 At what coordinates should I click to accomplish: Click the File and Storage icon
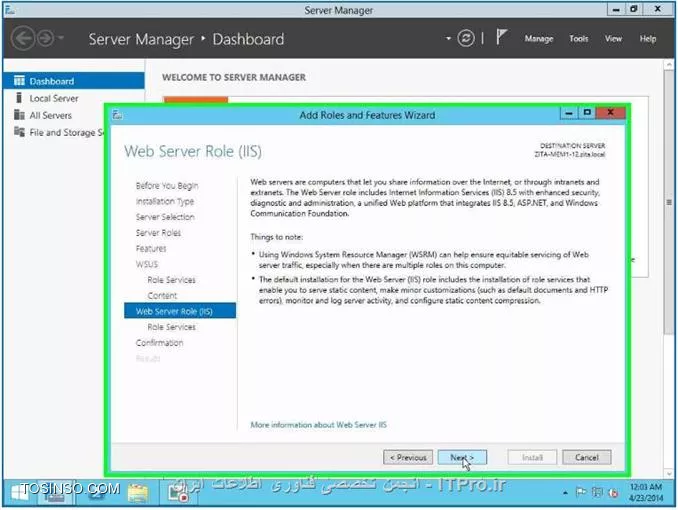click(19, 132)
